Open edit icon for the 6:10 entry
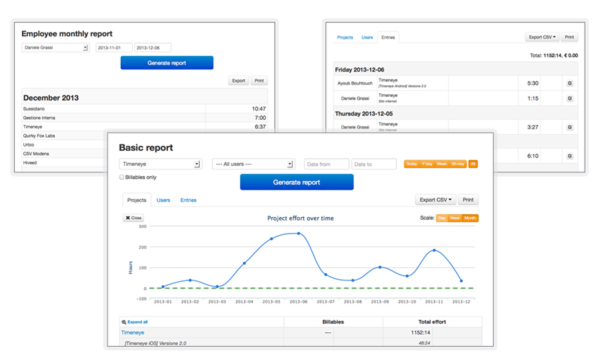 click(x=569, y=156)
